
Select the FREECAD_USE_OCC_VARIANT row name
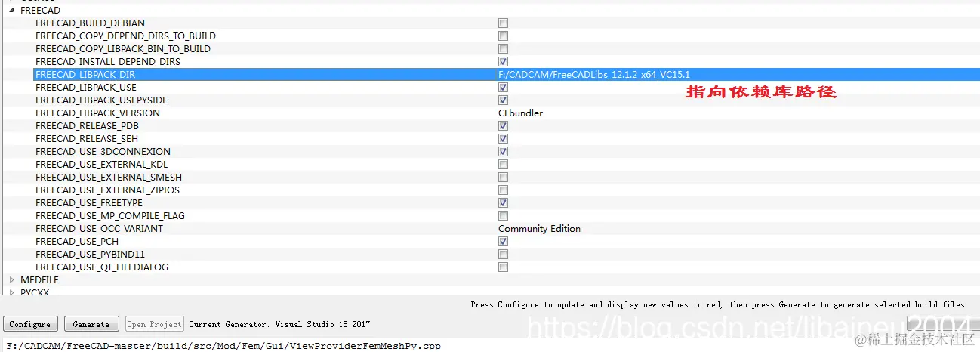click(99, 229)
